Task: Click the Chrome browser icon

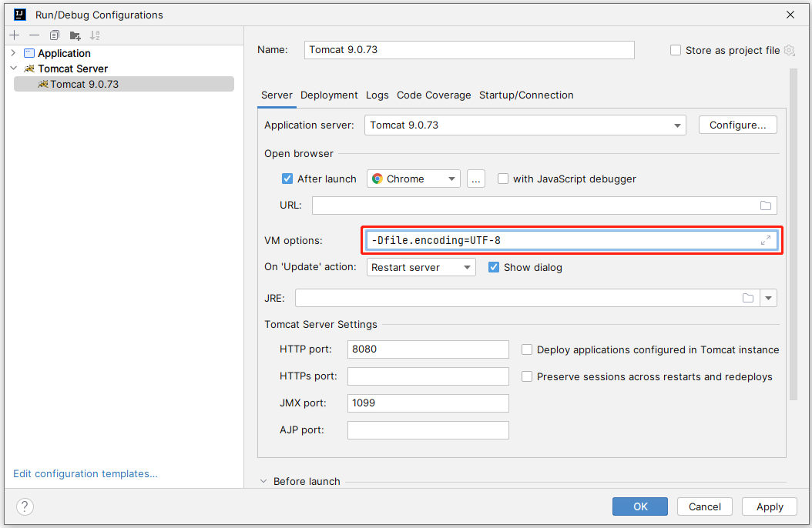Action: coord(377,179)
